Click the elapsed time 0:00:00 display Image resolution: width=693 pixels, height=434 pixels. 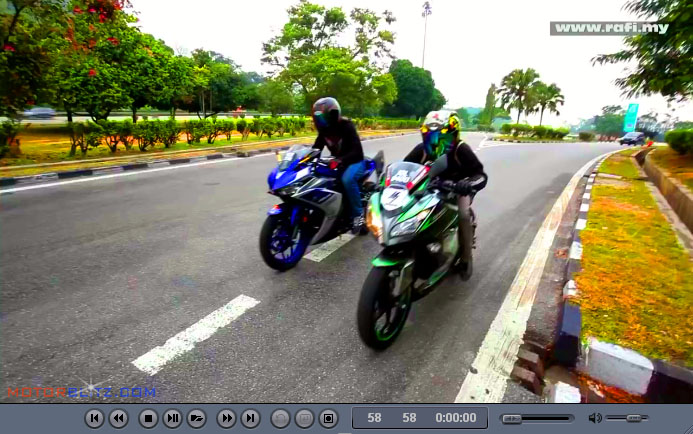(456, 418)
